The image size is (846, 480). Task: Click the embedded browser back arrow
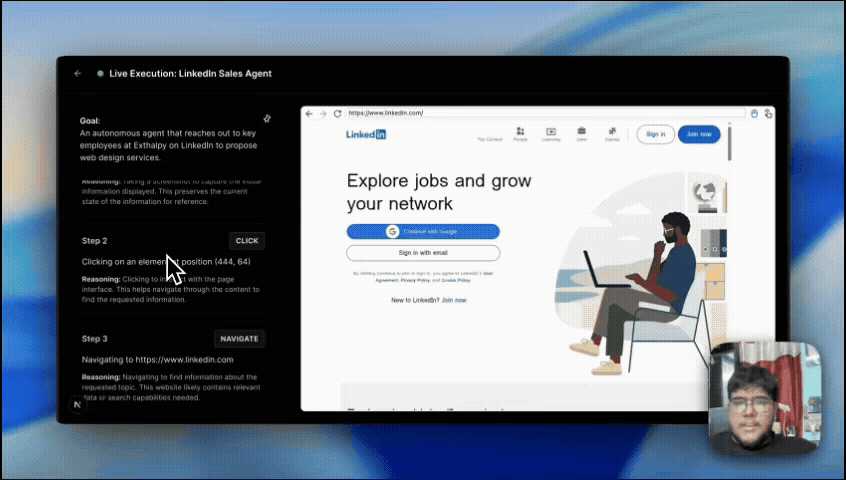309,114
